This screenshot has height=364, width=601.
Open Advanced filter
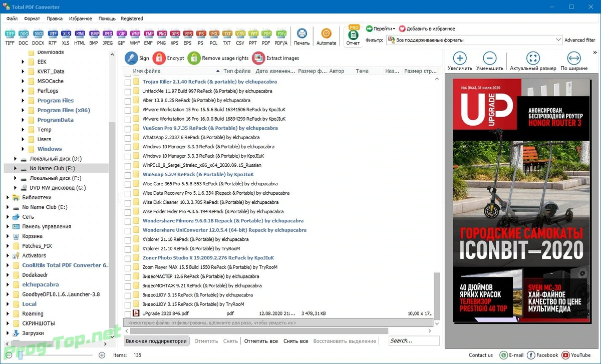click(580, 40)
